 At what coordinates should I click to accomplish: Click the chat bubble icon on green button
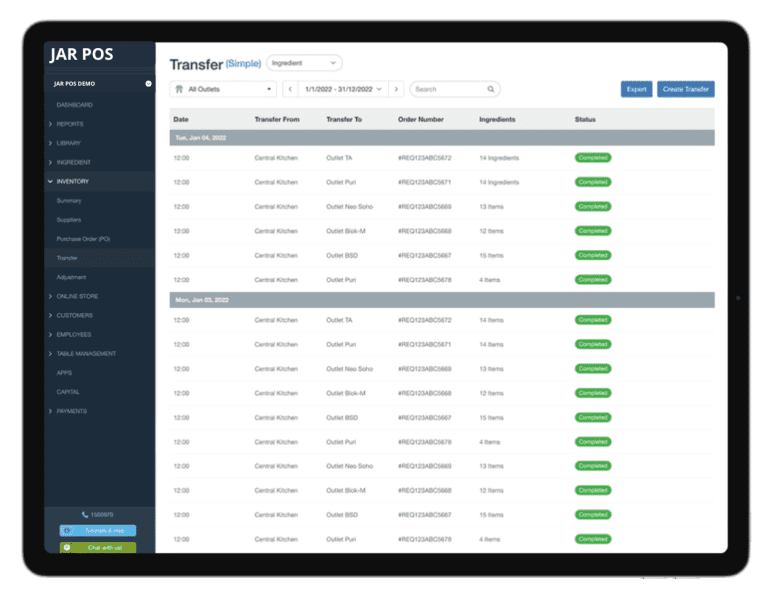click(x=67, y=547)
